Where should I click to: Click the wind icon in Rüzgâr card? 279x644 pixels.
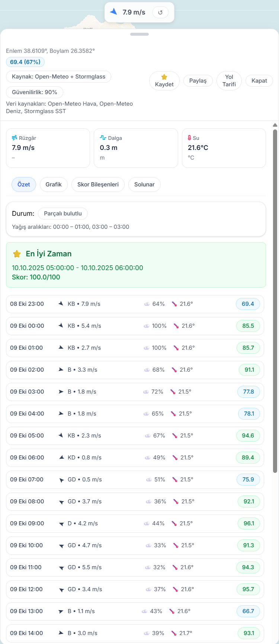[x=15, y=138]
